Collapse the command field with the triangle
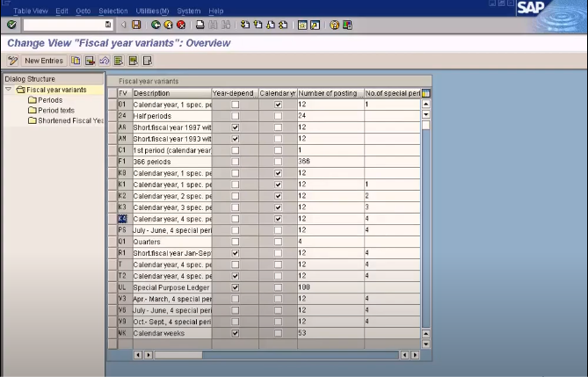The height and width of the screenshot is (377, 588). pyautogui.click(x=123, y=25)
